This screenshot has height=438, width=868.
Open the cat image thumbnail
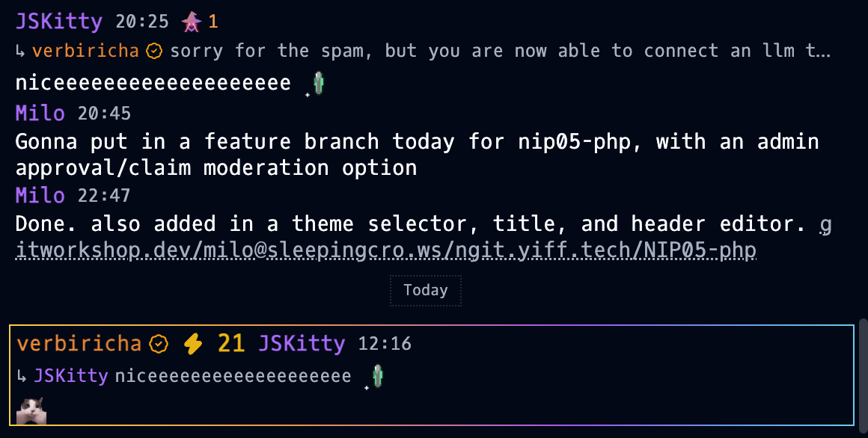31,410
